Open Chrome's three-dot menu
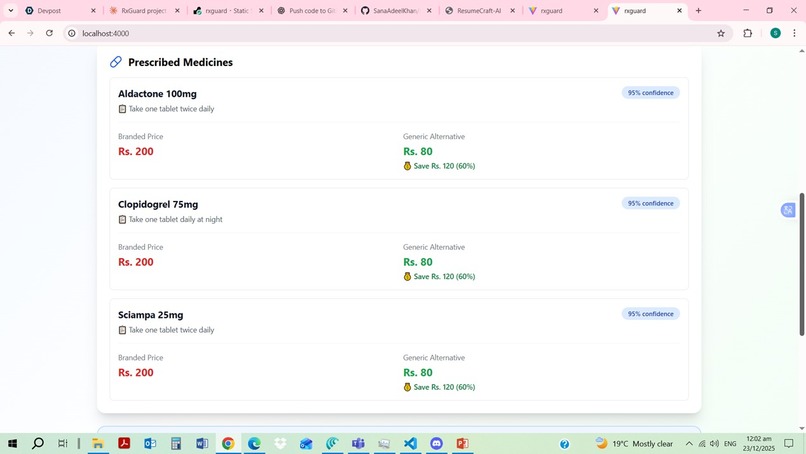The image size is (806, 454). (794, 33)
